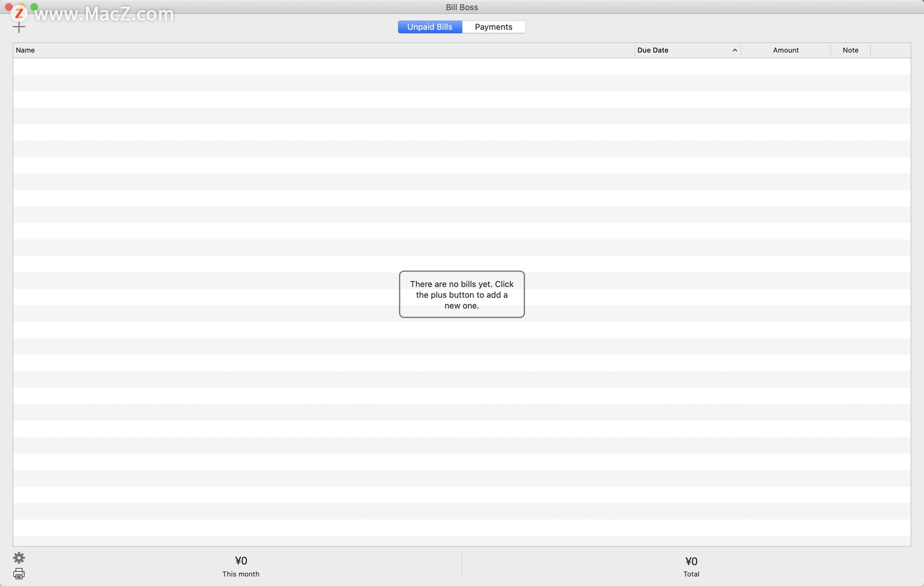Open settings with the gear icon

click(19, 558)
